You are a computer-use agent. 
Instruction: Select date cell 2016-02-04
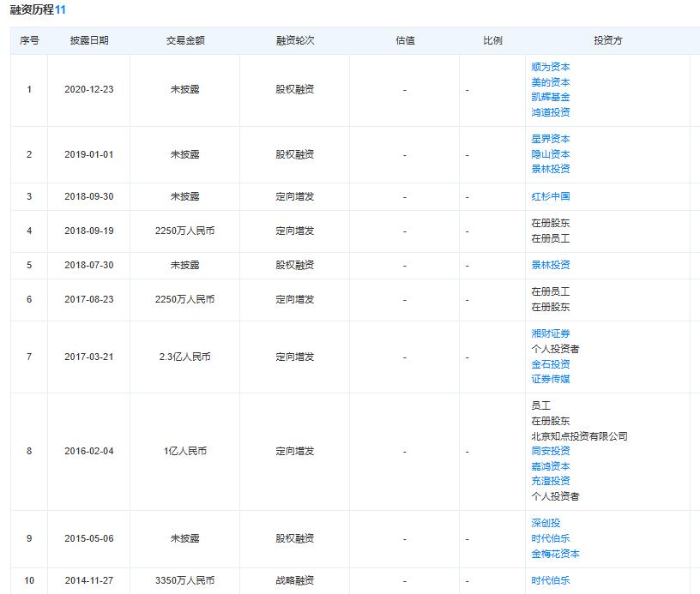click(89, 452)
